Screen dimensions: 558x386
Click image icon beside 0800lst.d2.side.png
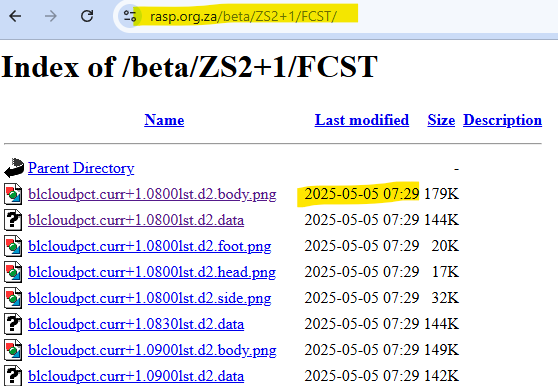click(13, 298)
